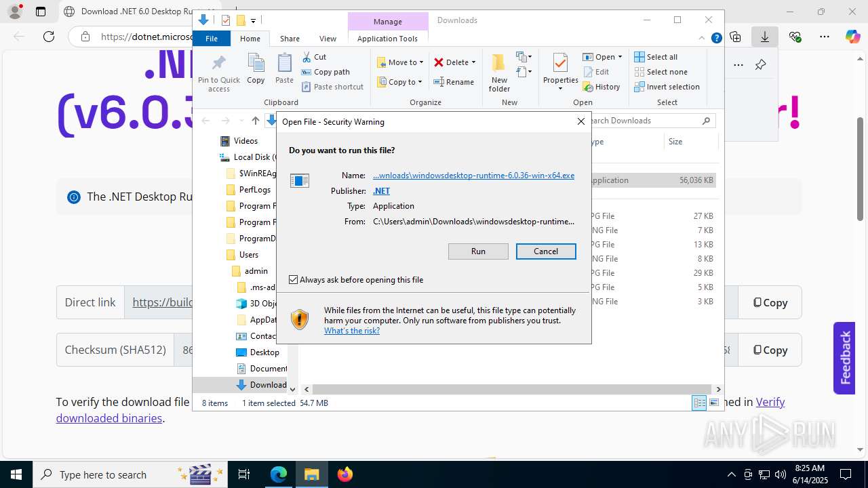This screenshot has width=868, height=488.
Task: Click the Windows Start button
Action: [x=16, y=474]
